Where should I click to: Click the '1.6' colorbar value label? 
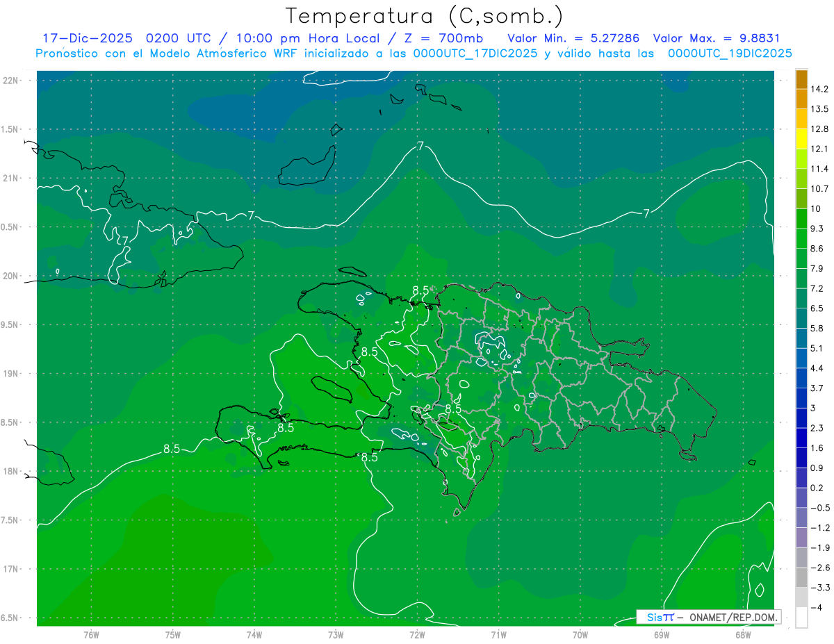(x=817, y=447)
